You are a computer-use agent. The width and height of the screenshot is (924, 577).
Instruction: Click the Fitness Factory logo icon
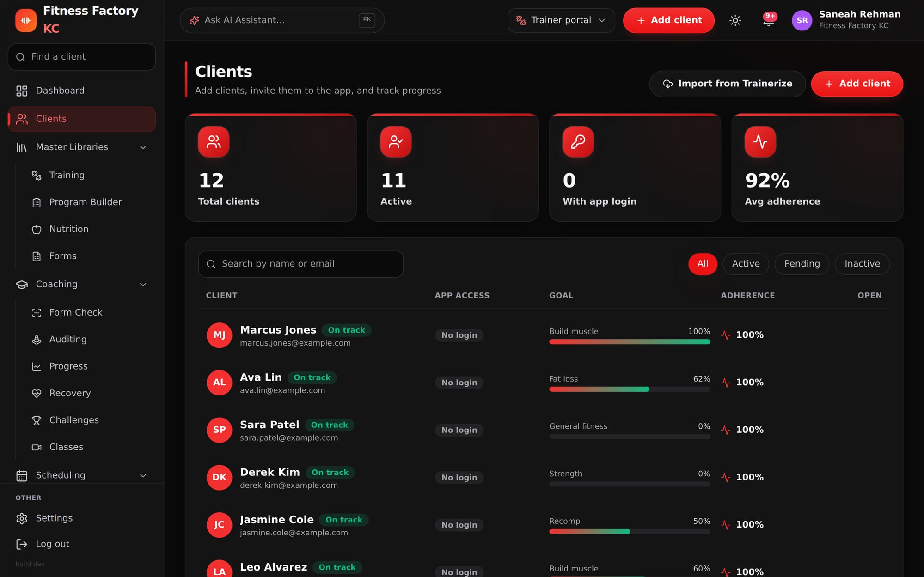click(26, 20)
